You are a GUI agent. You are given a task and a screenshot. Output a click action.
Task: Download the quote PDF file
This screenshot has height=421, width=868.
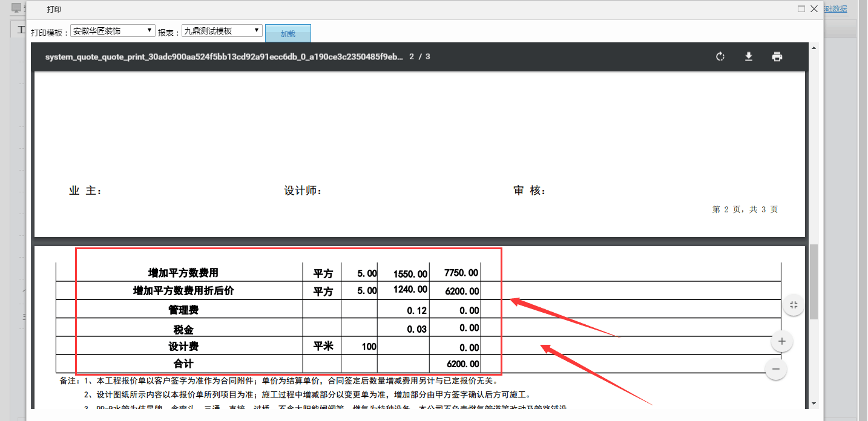749,57
